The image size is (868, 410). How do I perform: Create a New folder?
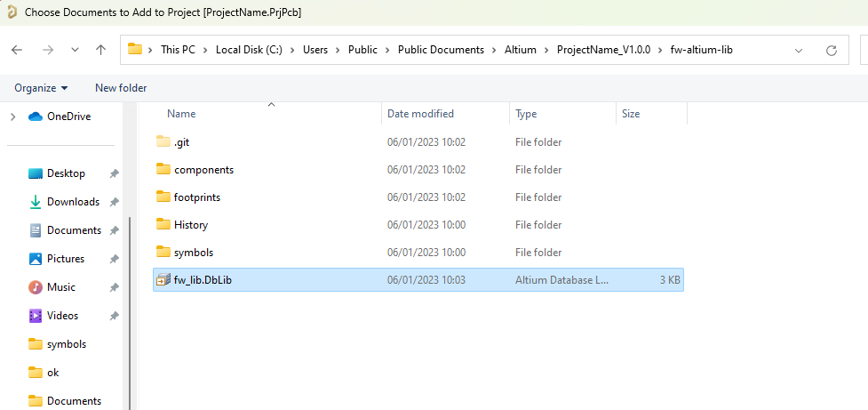pyautogui.click(x=121, y=87)
